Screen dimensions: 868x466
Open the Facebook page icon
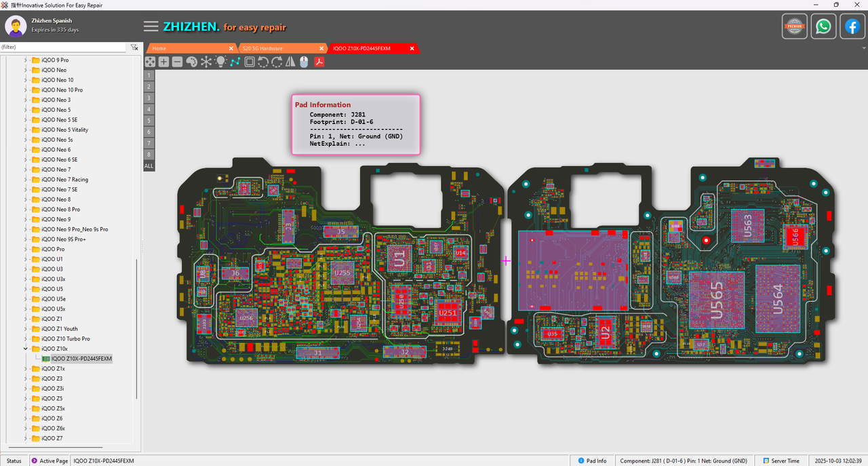coord(852,26)
